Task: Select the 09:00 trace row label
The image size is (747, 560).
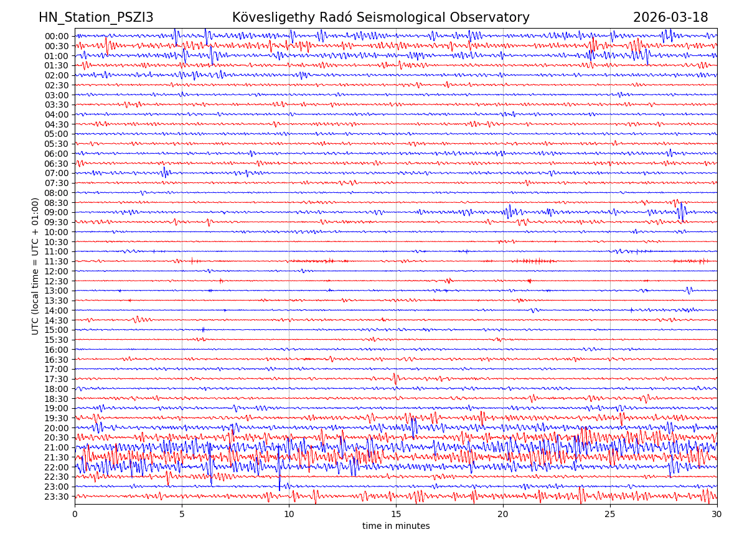Action: (57, 212)
